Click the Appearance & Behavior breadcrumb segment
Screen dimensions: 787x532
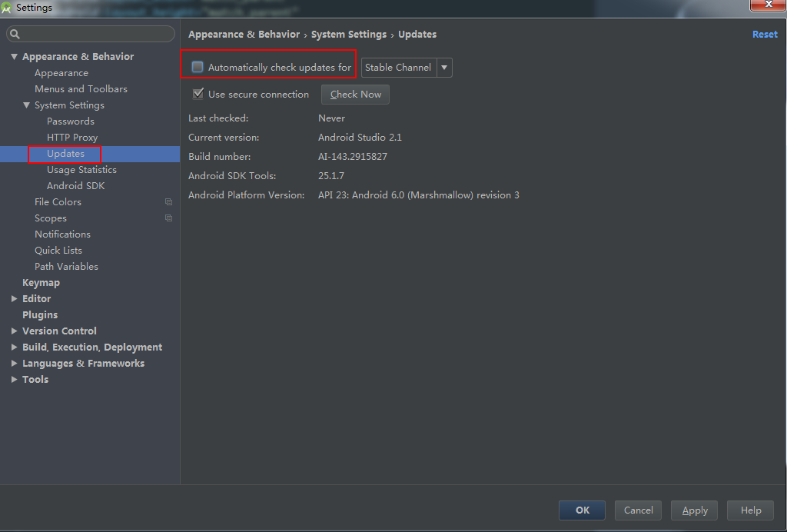(x=244, y=34)
